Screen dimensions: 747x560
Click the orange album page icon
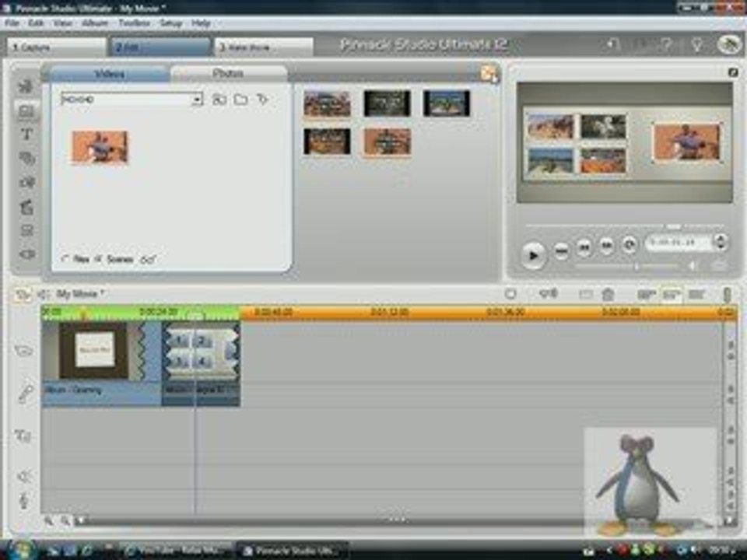tap(489, 75)
